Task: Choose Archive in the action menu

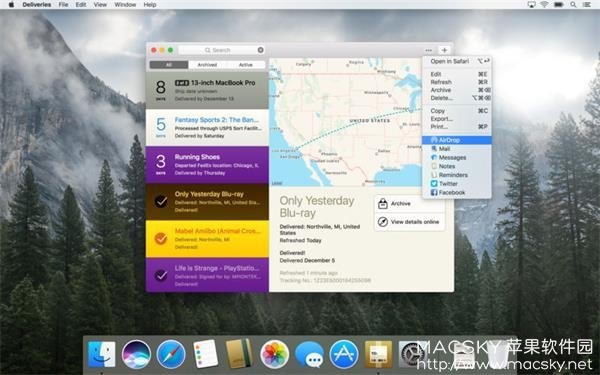Action: (457, 90)
